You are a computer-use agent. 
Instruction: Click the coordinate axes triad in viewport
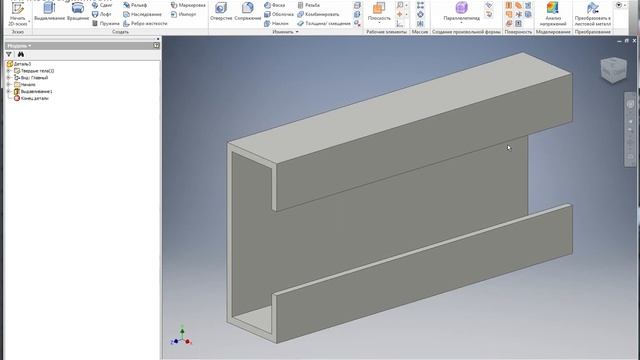point(181,337)
